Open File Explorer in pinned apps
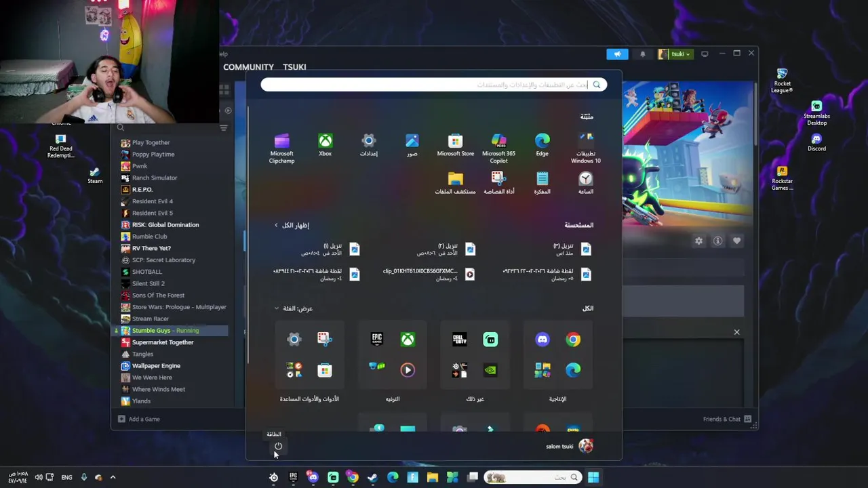Image resolution: width=868 pixels, height=488 pixels. coord(456,183)
